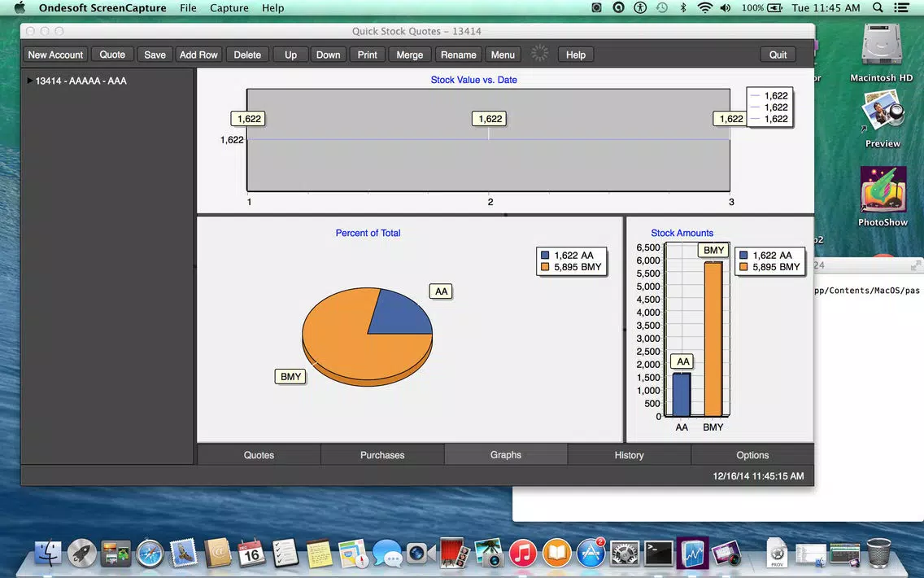Click the Spotlight search magnifier icon
Viewport: 924px width, 578px height.
click(878, 7)
